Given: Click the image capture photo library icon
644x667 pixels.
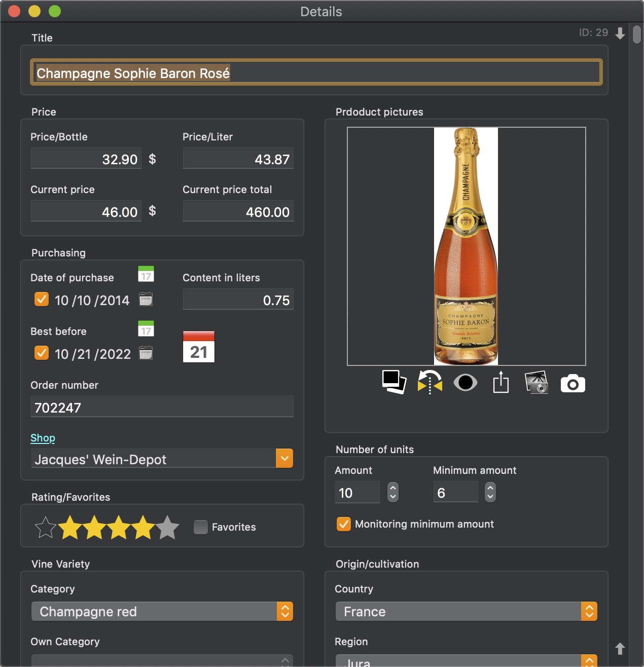Looking at the screenshot, I should tap(536, 382).
